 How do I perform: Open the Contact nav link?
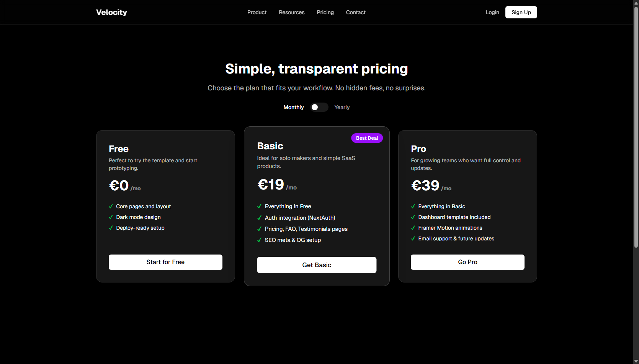point(356,12)
